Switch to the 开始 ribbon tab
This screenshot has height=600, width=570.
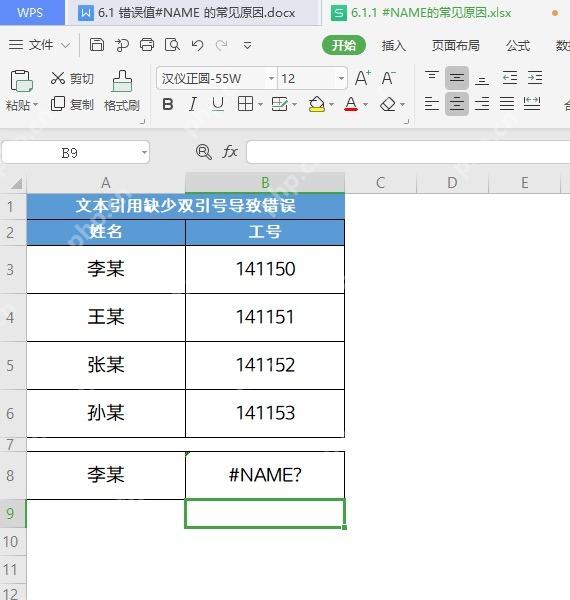coord(344,46)
